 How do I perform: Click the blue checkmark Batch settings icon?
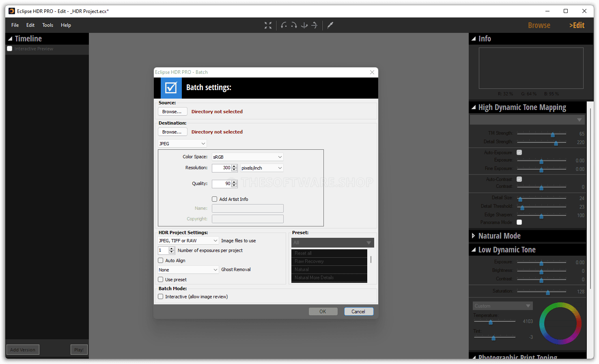point(171,88)
